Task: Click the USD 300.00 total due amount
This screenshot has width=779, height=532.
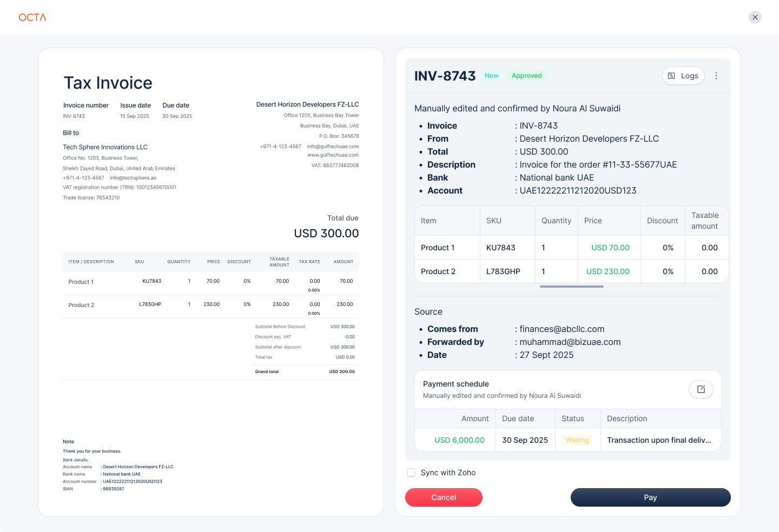Action: coord(326,234)
